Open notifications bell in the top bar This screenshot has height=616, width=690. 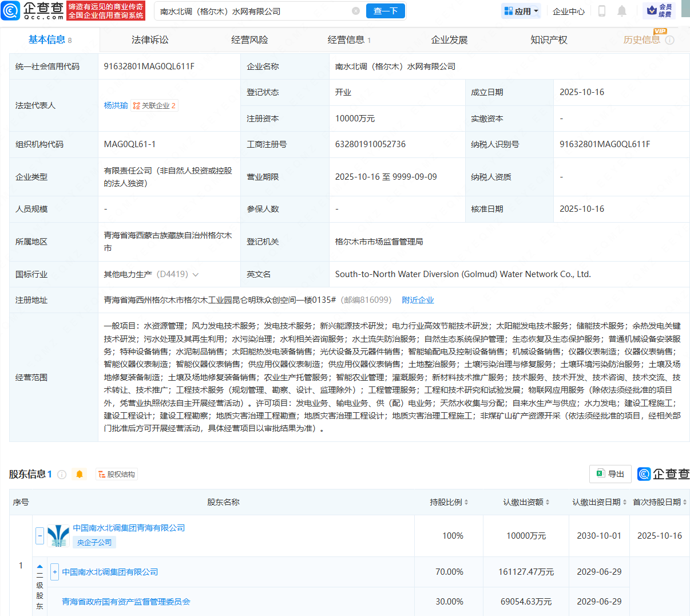pos(622,11)
